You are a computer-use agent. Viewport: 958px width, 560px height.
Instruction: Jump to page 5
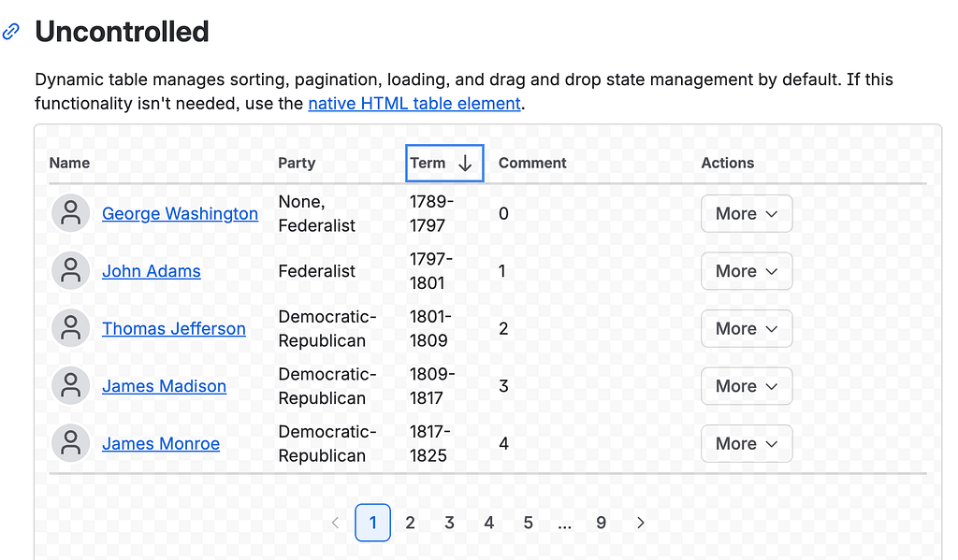coord(528,523)
